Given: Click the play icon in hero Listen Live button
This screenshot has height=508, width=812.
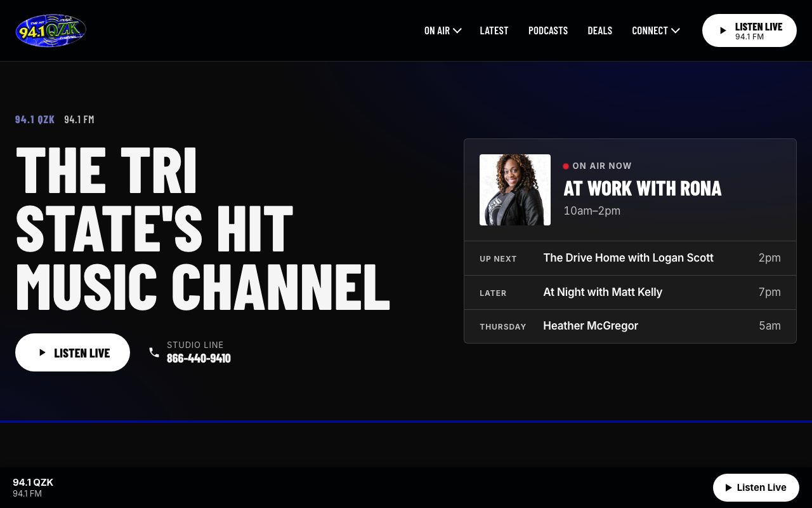Looking at the screenshot, I should (x=43, y=352).
